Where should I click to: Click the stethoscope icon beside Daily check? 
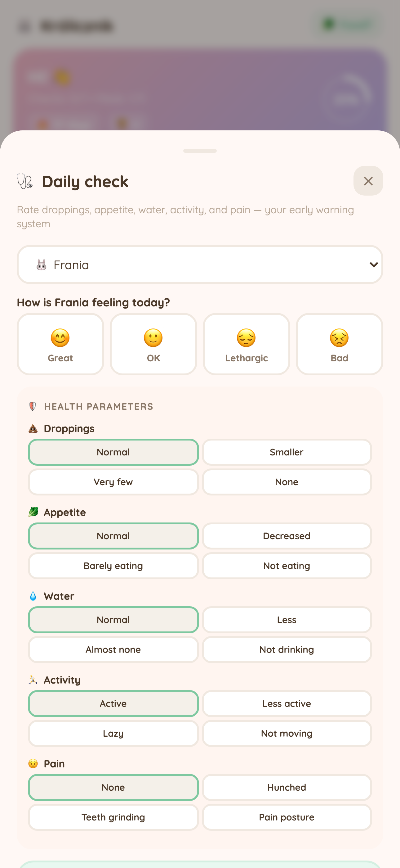(x=25, y=181)
